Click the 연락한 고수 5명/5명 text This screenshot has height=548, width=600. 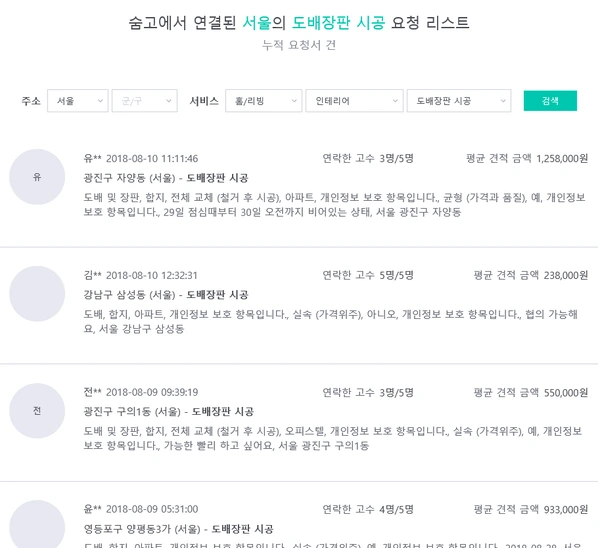pyautogui.click(x=368, y=275)
